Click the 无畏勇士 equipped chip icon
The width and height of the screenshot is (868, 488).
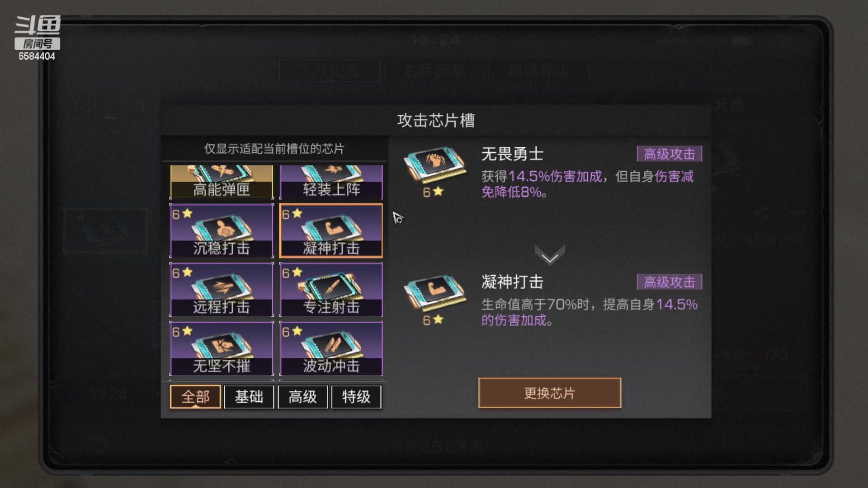(x=434, y=165)
